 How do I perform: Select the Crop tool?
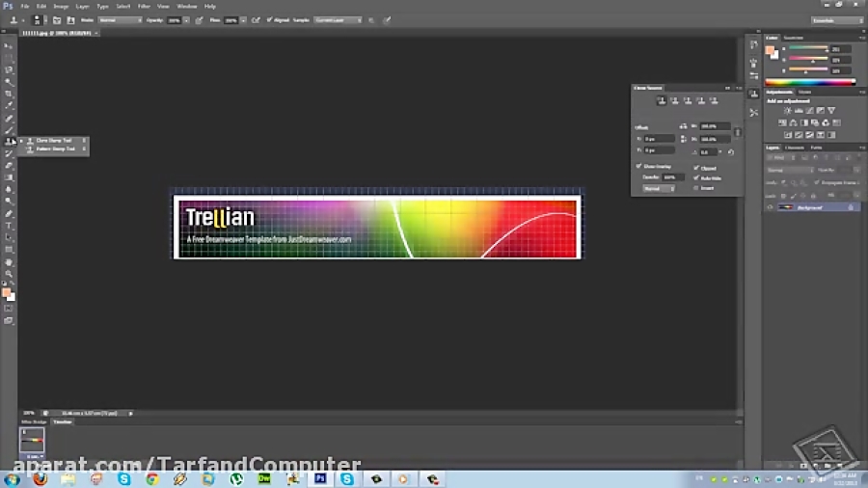click(9, 94)
